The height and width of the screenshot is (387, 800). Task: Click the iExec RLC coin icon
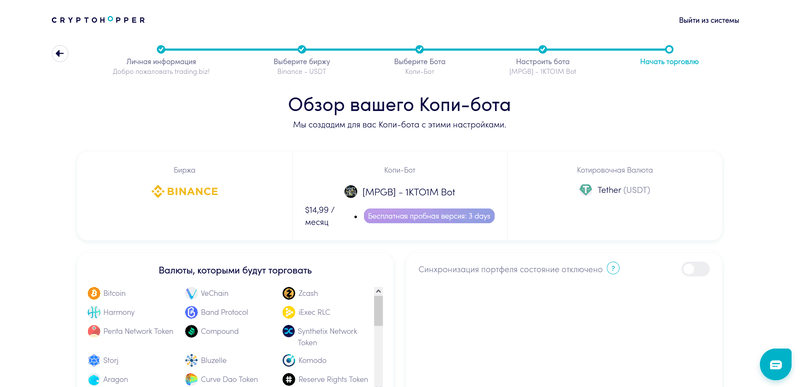(x=289, y=312)
